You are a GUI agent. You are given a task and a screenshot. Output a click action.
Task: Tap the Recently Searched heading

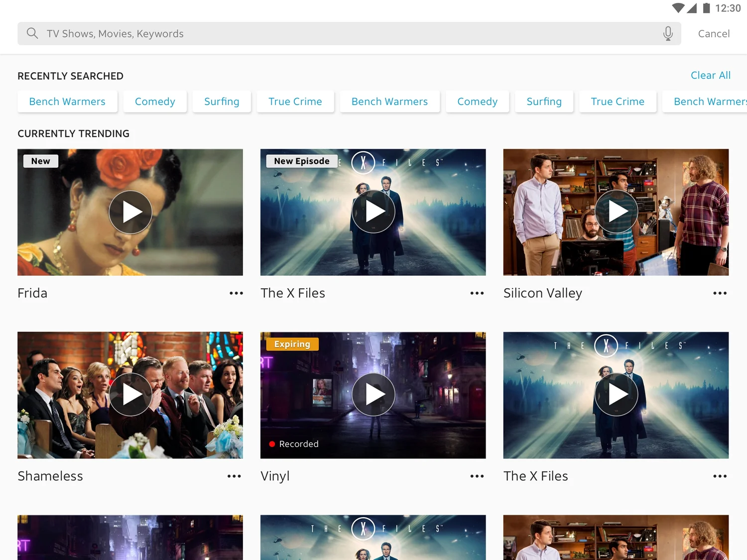(x=71, y=76)
